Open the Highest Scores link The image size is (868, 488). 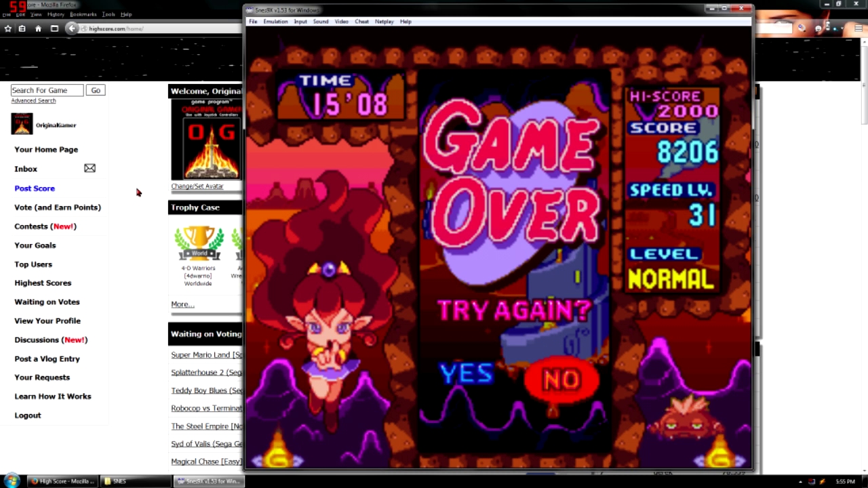(x=43, y=283)
